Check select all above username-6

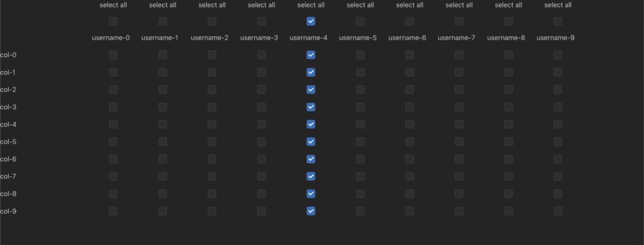(x=409, y=21)
